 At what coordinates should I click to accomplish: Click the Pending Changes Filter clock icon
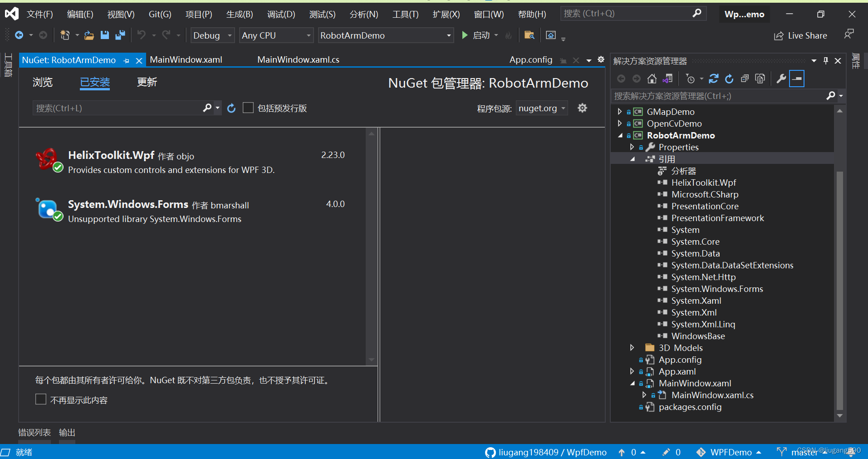tap(690, 79)
